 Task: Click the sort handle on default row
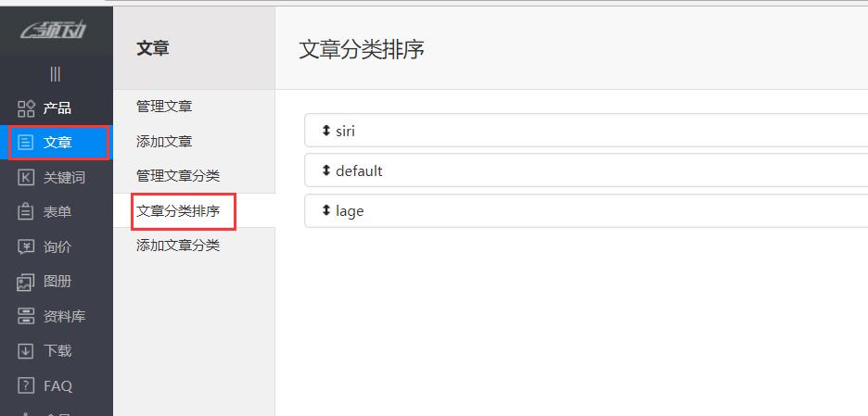pyautogui.click(x=325, y=171)
